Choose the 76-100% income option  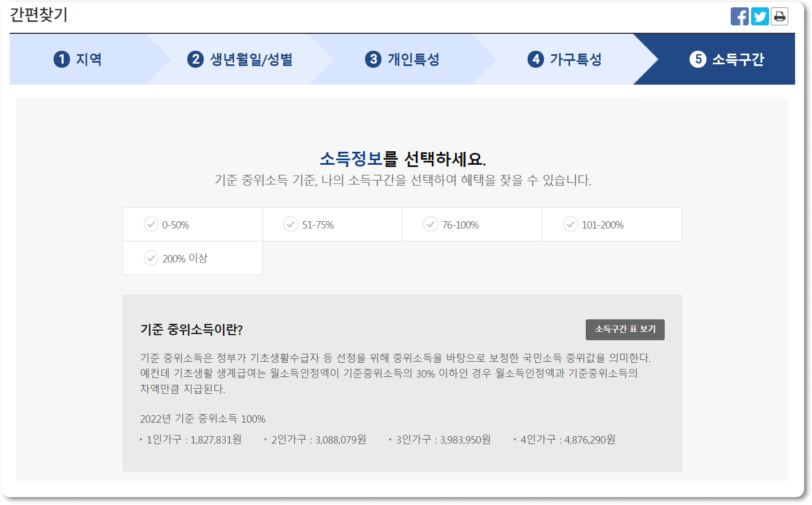pyautogui.click(x=472, y=225)
